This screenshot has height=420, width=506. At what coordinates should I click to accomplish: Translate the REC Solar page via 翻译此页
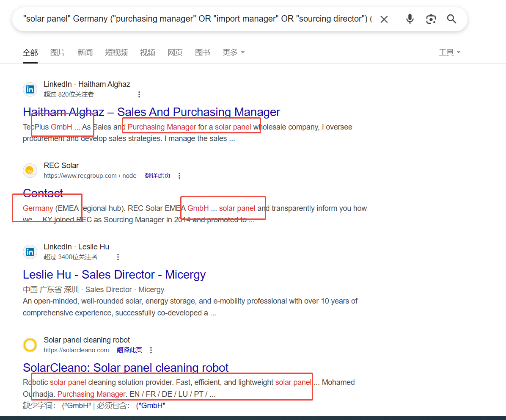pyautogui.click(x=157, y=176)
